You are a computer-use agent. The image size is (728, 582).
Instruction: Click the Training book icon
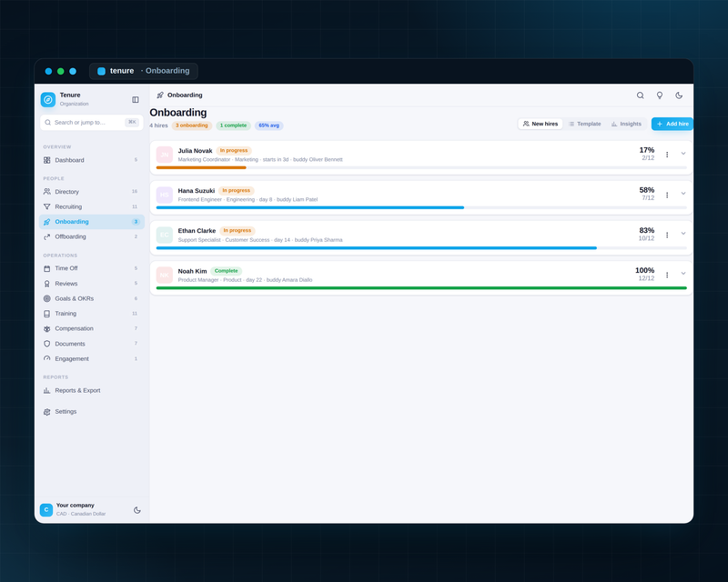pyautogui.click(x=47, y=314)
